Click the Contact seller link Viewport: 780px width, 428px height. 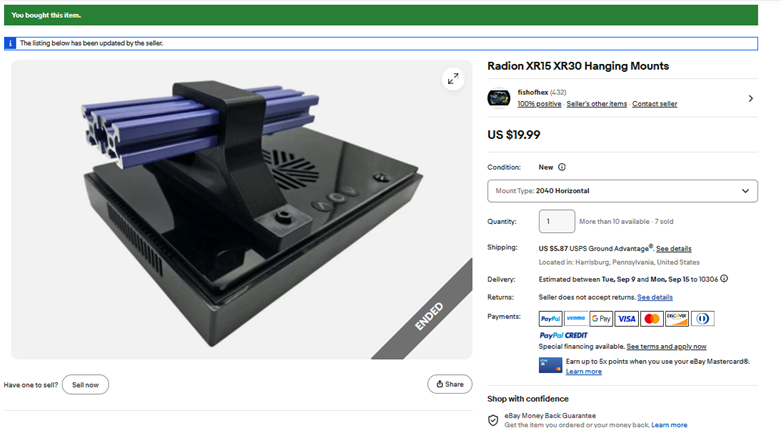point(655,104)
